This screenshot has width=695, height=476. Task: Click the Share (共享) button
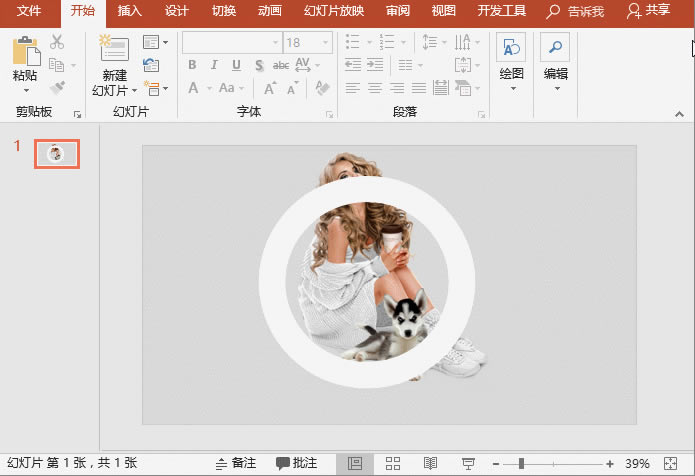point(648,12)
